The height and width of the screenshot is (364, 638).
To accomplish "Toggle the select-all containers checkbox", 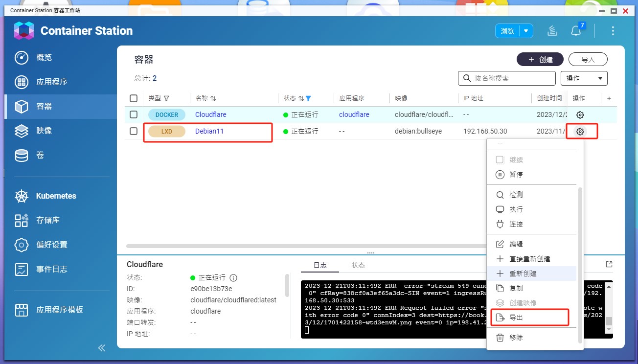I will click(x=134, y=98).
